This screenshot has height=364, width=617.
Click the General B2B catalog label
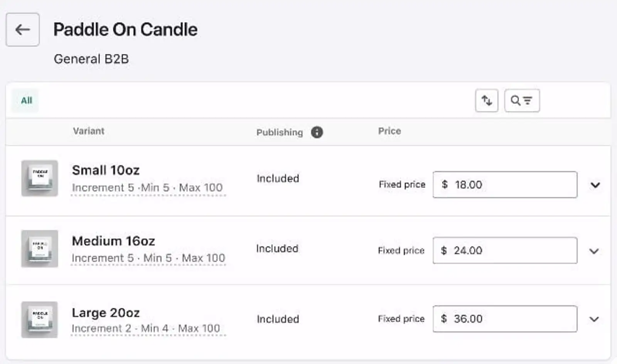[92, 59]
